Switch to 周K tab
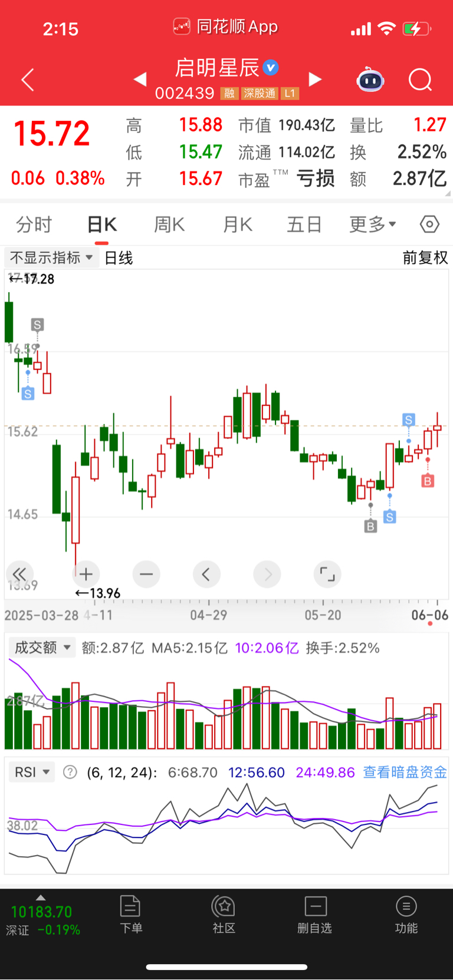Image resolution: width=453 pixels, height=980 pixels. [169, 225]
